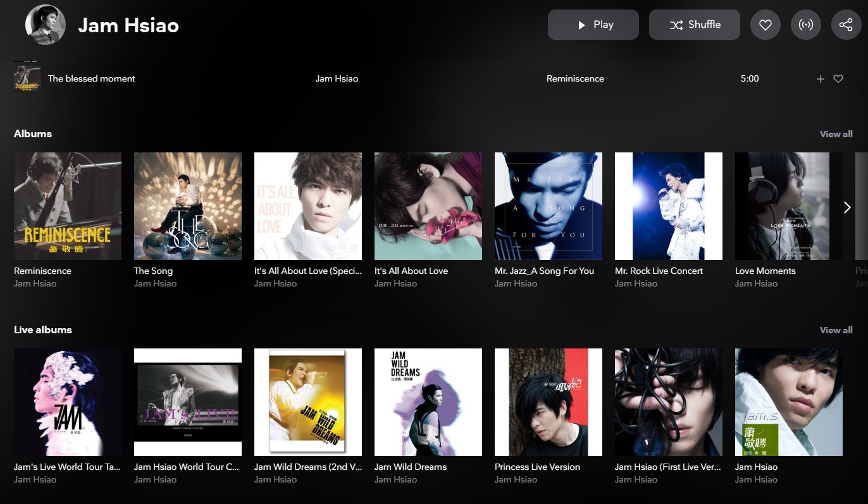Open It's All About Love (Special) cover
Image resolution: width=868 pixels, height=504 pixels.
click(x=308, y=206)
